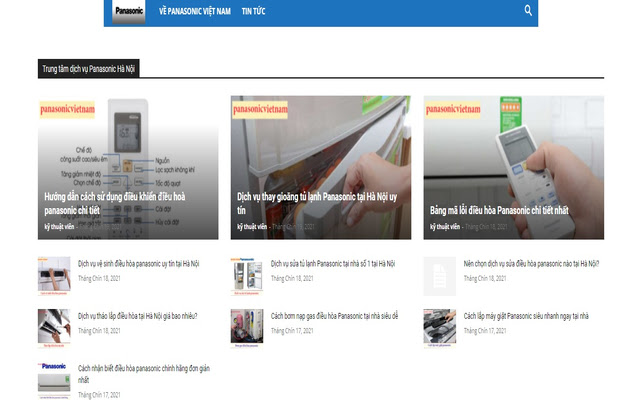Open Dịch vụ vệ sinh điều hòa panasonic article
640x400 pixels.
(x=138, y=264)
